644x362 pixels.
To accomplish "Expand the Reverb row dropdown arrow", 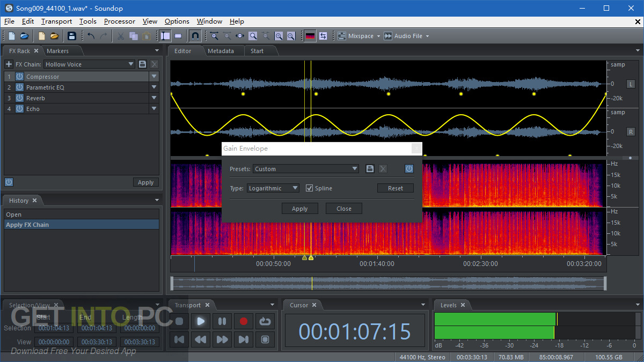I will click(154, 98).
